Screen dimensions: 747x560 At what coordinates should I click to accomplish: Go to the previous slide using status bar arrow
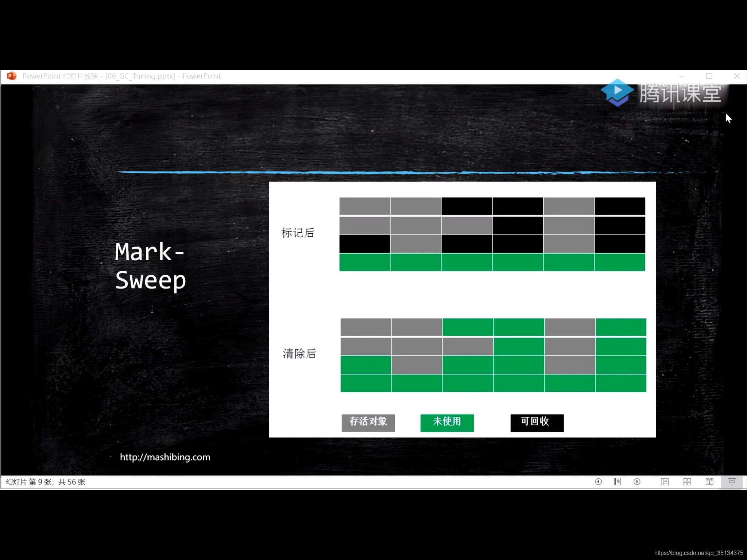pos(598,482)
